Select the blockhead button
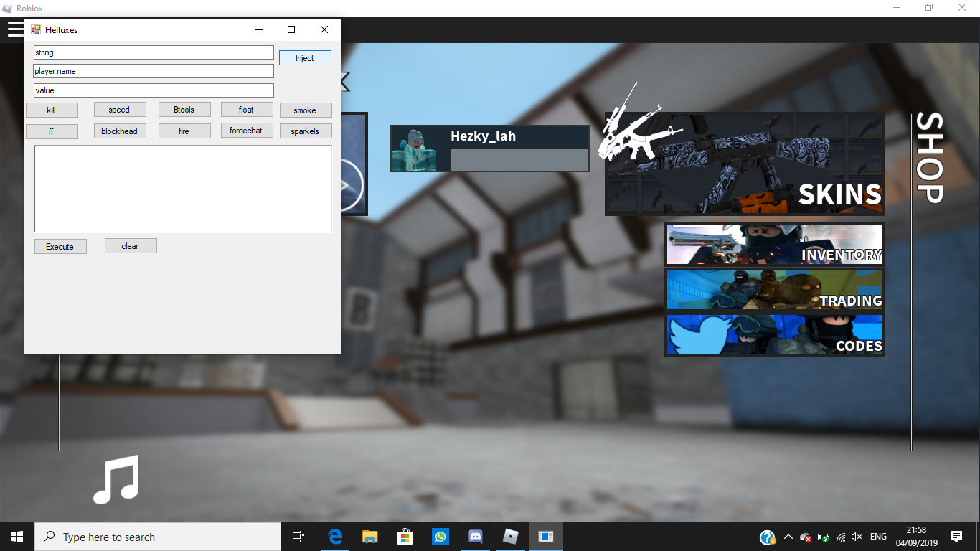The width and height of the screenshot is (980, 551). 120,131
